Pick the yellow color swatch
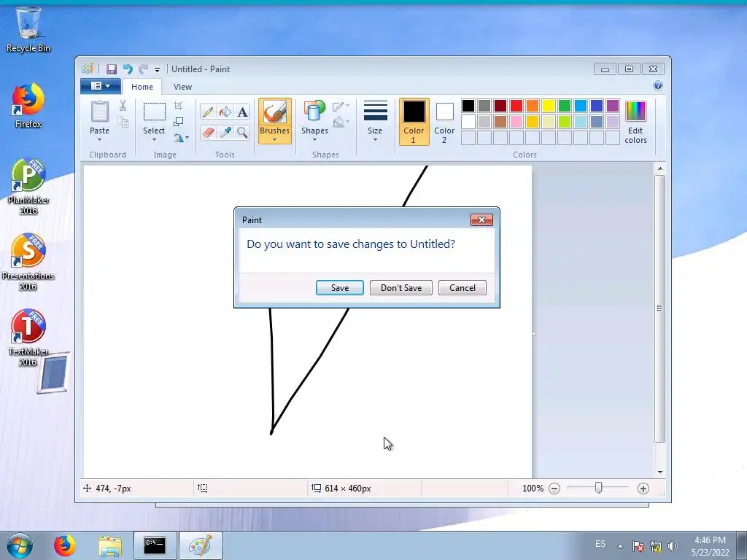The image size is (747, 560). [549, 106]
